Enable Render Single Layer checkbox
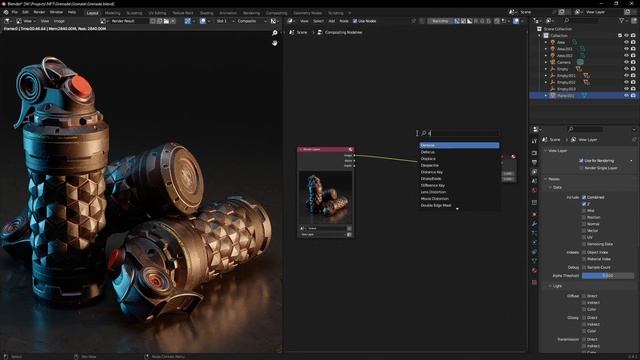The image size is (640, 360). (x=581, y=168)
